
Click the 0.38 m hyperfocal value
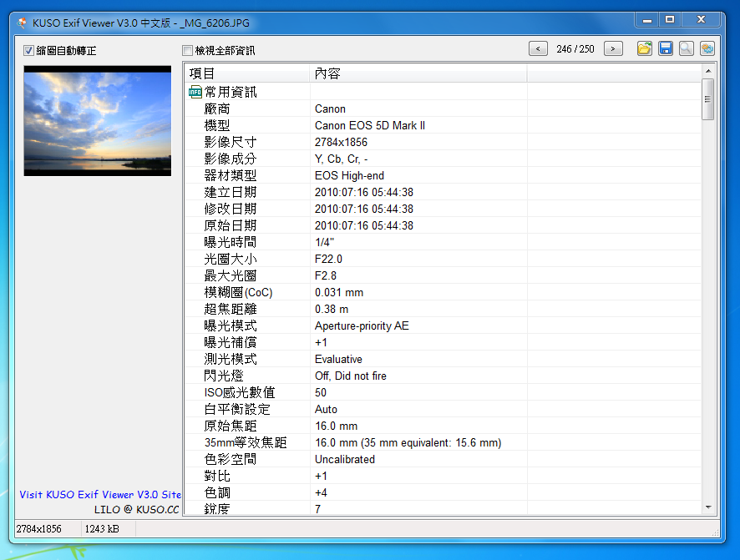tap(332, 310)
